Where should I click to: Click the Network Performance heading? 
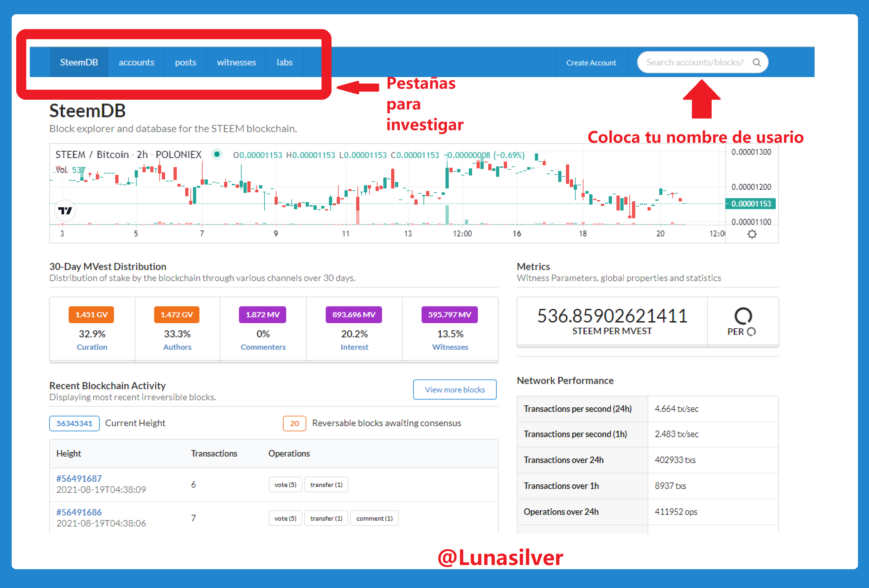click(x=565, y=380)
